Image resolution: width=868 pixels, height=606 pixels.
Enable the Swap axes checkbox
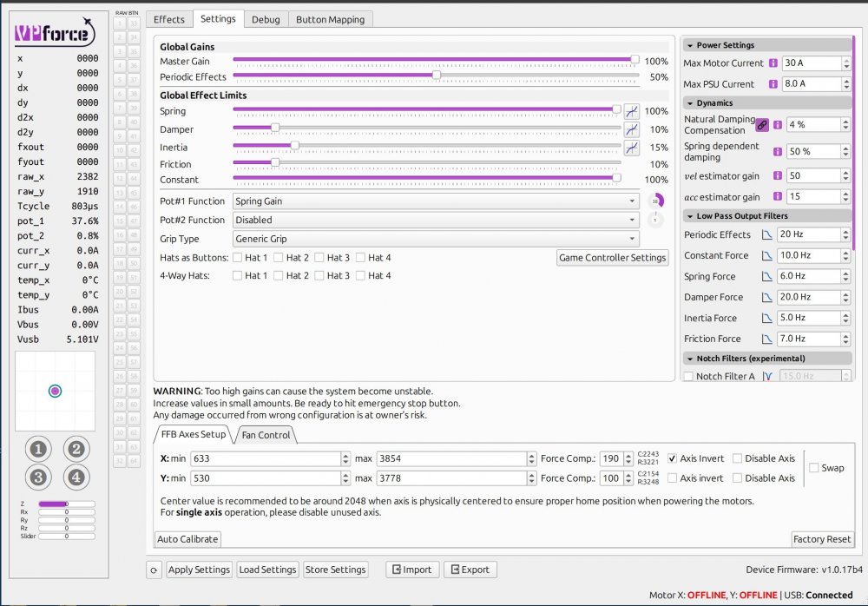pos(813,468)
